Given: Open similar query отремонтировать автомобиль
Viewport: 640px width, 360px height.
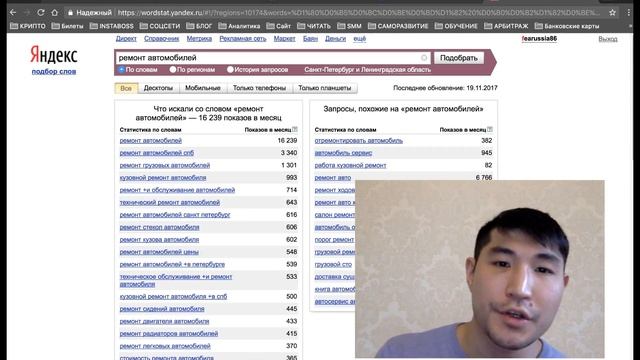Looking at the screenshot, I should pos(359,140).
